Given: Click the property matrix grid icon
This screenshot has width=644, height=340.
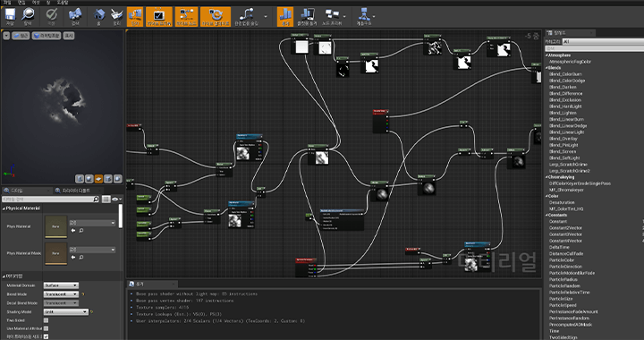Looking at the screenshot, I should pos(106,200).
